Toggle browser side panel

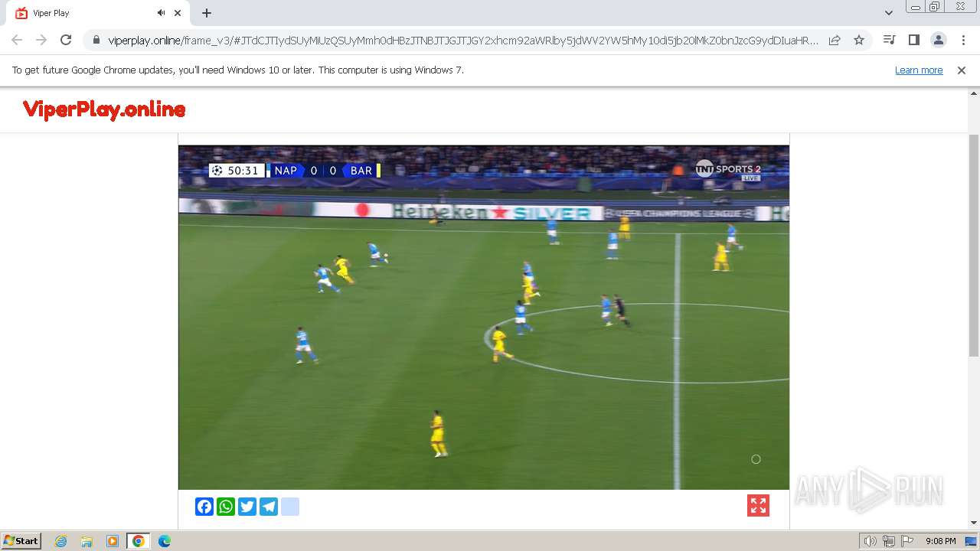[913, 40]
